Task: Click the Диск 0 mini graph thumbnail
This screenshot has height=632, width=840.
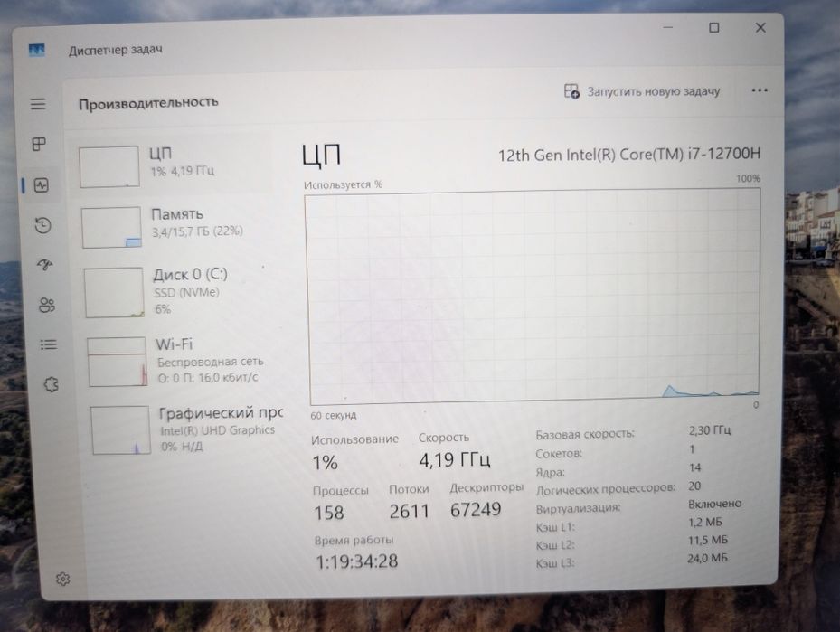Action: click(114, 292)
